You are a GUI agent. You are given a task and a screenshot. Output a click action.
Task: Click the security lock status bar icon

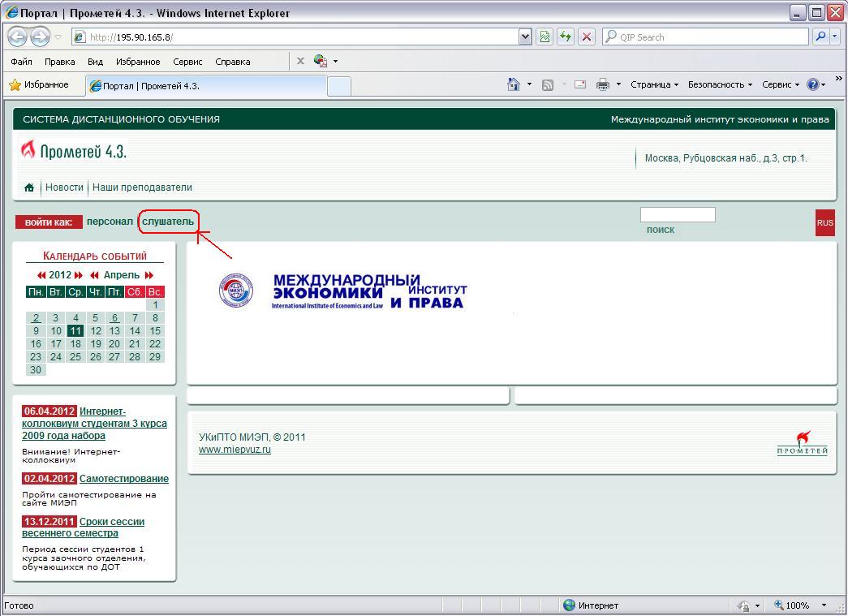[744, 605]
